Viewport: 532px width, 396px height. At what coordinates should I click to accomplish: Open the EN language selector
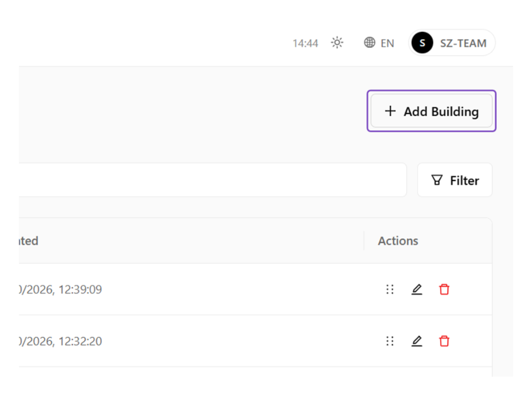point(379,43)
